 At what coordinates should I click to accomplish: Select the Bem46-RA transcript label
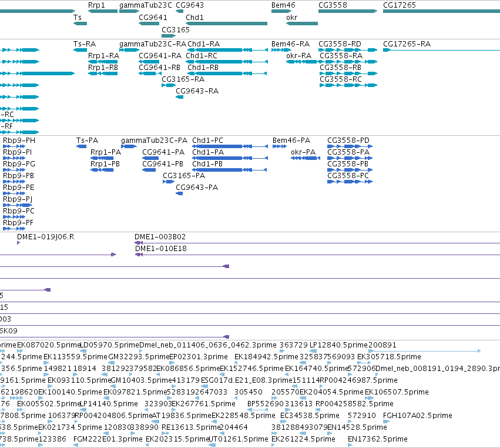290,44
